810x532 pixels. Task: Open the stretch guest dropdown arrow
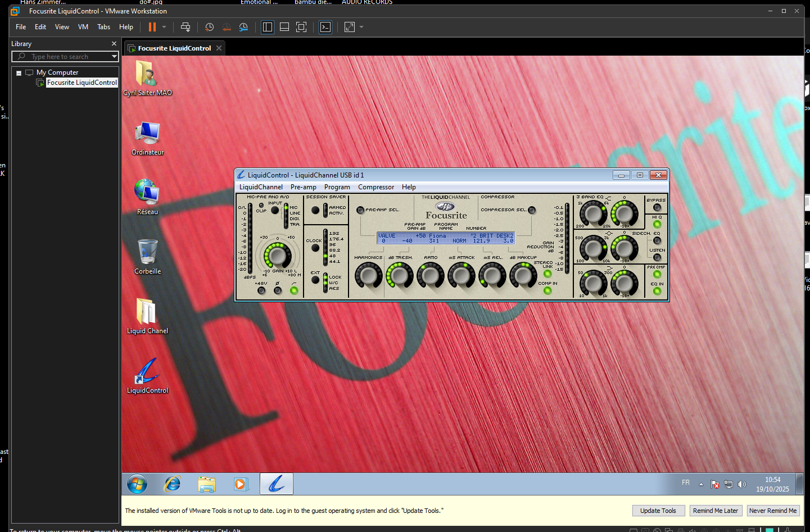click(x=361, y=27)
